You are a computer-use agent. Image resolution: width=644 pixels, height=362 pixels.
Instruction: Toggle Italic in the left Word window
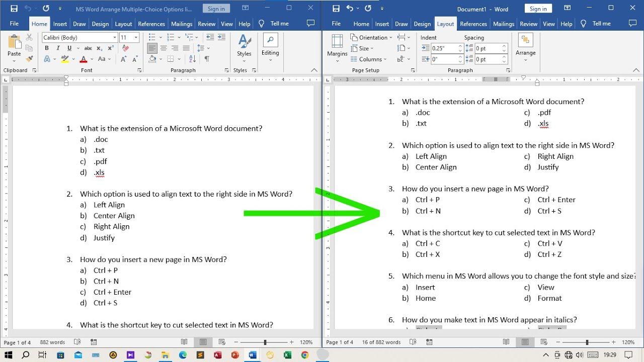tap(58, 48)
